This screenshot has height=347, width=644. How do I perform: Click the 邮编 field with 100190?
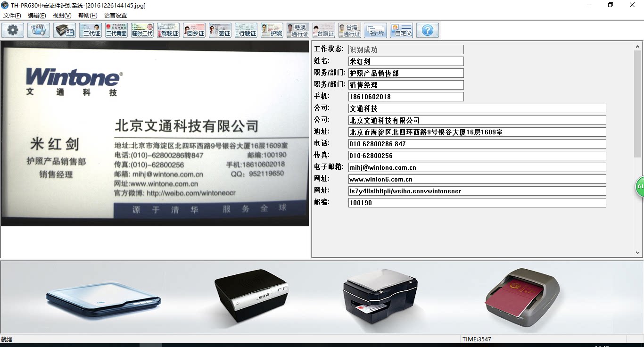(x=477, y=203)
